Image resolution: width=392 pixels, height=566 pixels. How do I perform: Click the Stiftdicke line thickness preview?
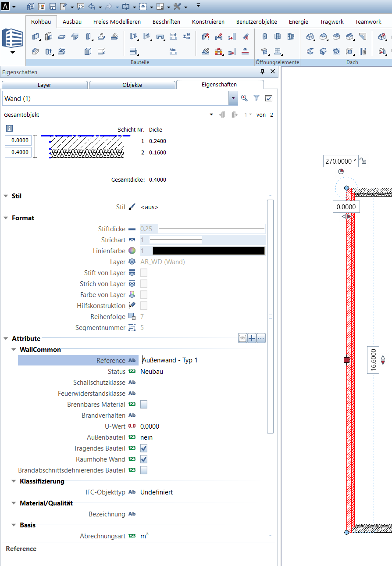point(211,229)
